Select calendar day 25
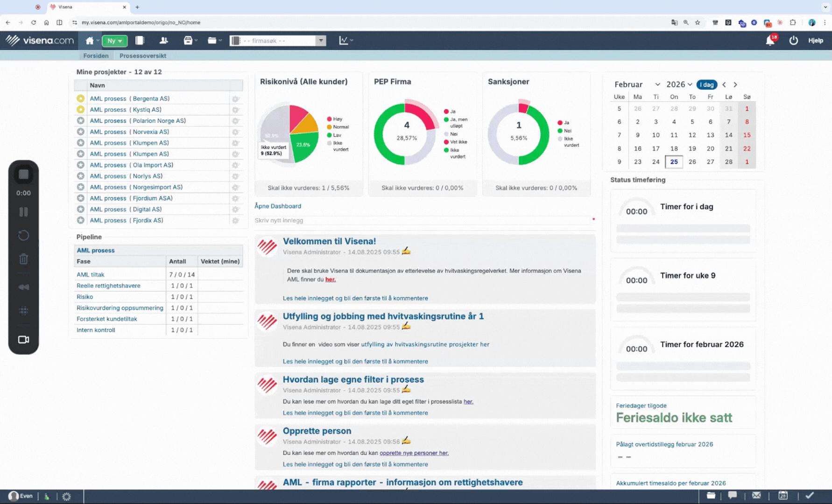 674,162
